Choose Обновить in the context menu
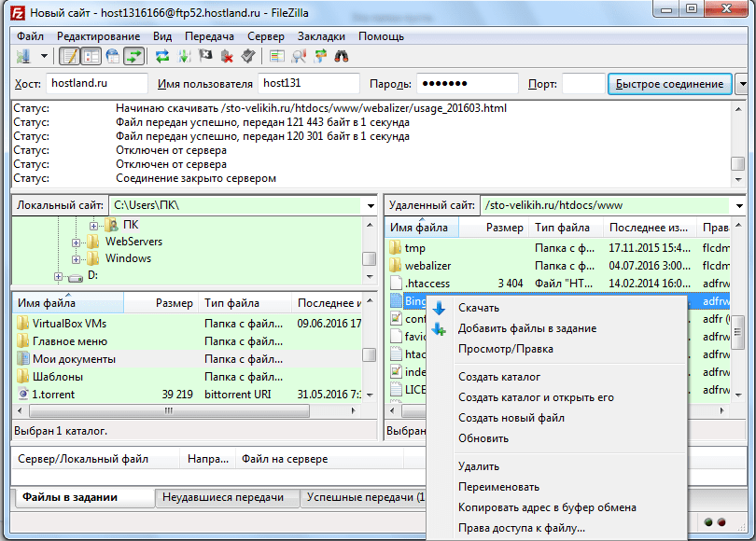756x541 pixels. pyautogui.click(x=557, y=438)
